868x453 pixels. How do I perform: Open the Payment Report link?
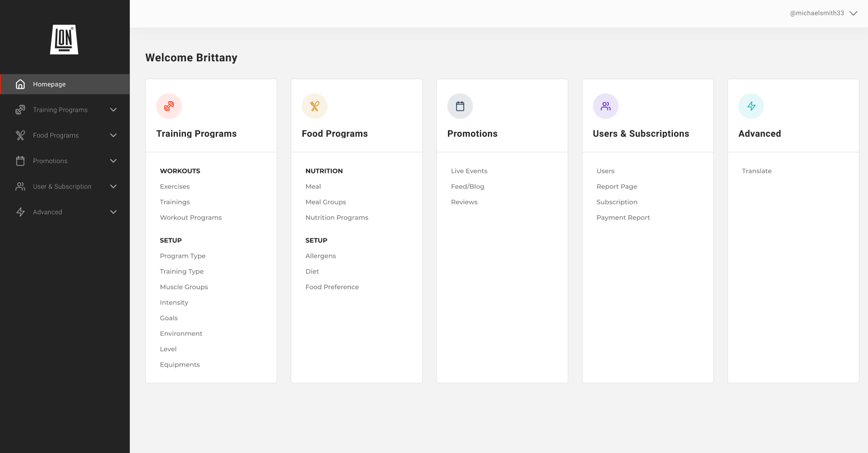623,218
